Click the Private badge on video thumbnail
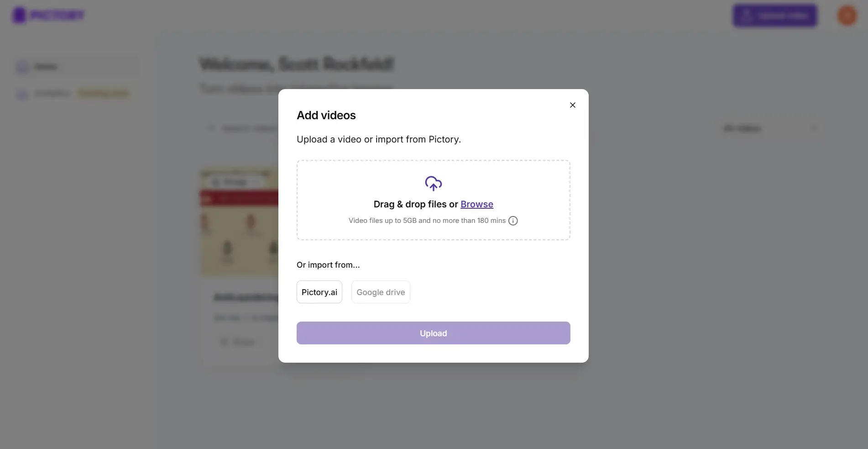The image size is (868, 449). coord(230,182)
